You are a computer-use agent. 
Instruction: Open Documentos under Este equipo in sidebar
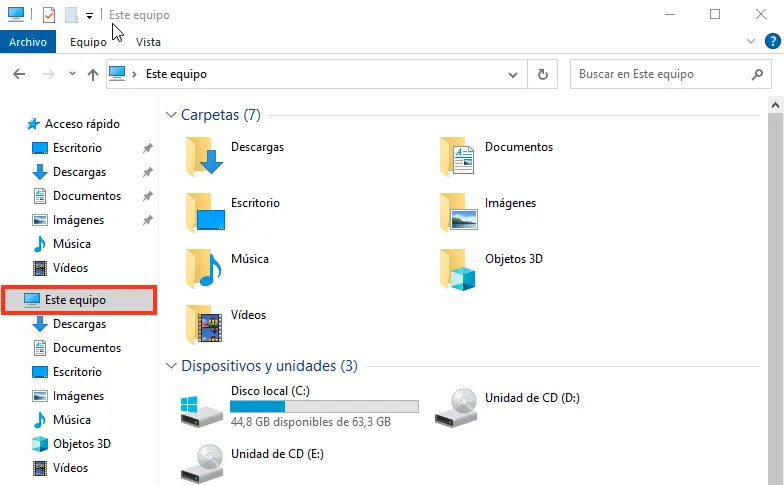tap(77, 348)
